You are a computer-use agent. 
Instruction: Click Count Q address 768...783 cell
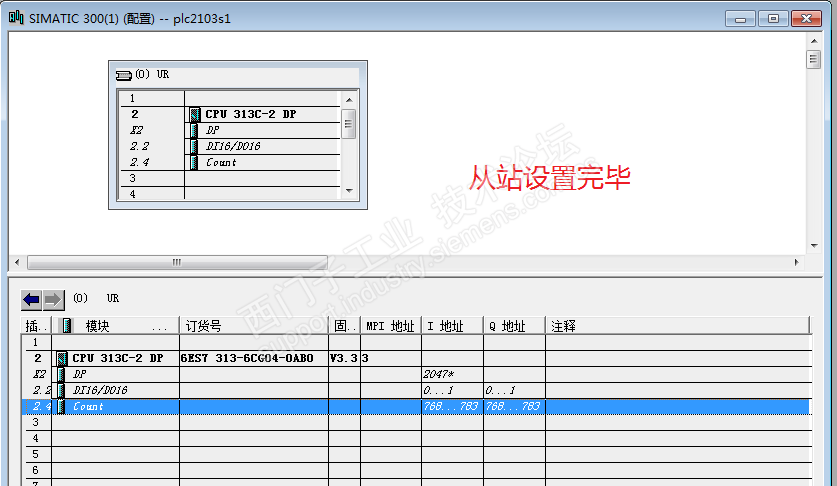tap(515, 406)
